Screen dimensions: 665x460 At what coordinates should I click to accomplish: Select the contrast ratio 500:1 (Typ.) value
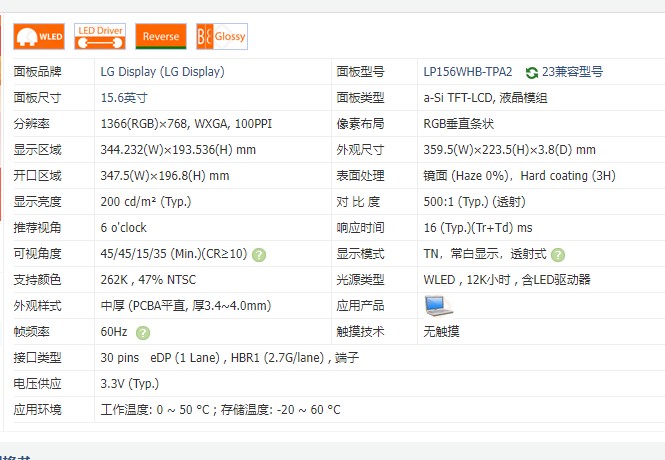474,201
